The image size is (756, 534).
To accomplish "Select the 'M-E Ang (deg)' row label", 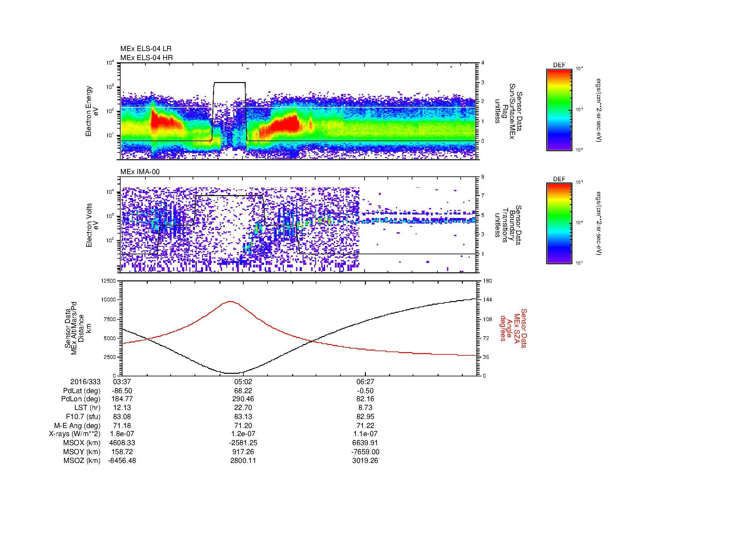I will [77, 425].
